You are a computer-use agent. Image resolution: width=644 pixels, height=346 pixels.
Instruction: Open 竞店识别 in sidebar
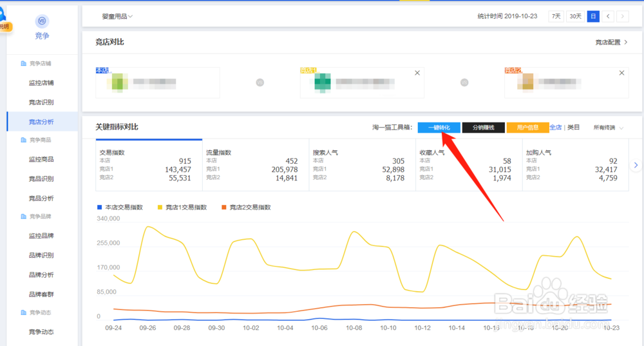point(41,102)
